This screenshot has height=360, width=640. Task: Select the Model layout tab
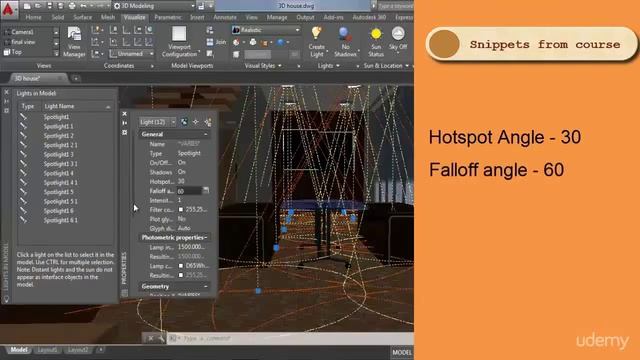[x=19, y=350]
